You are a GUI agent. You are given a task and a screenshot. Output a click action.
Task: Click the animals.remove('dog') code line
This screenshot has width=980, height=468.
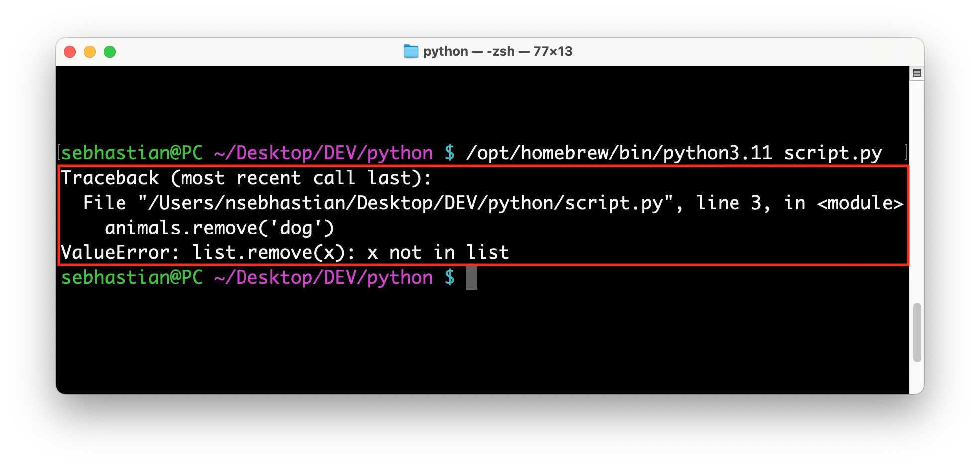[219, 228]
